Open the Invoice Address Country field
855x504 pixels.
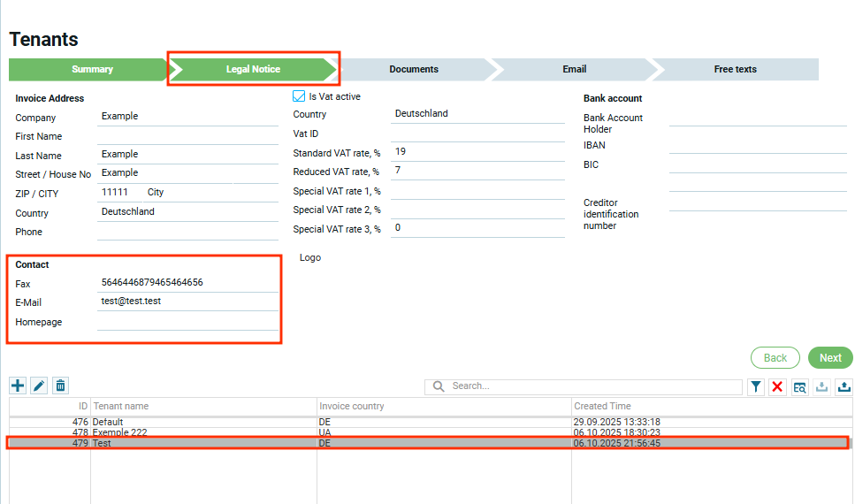click(187, 212)
